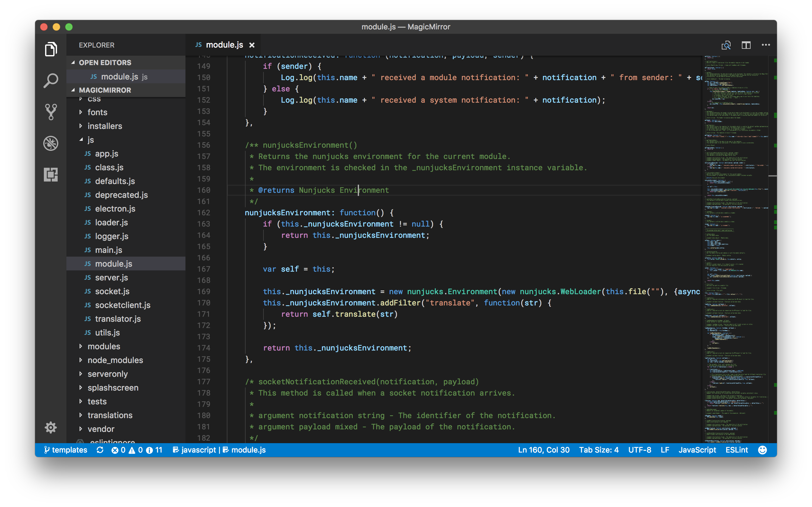Open the Extensions view icon
The height and width of the screenshot is (507, 812).
coord(51,175)
